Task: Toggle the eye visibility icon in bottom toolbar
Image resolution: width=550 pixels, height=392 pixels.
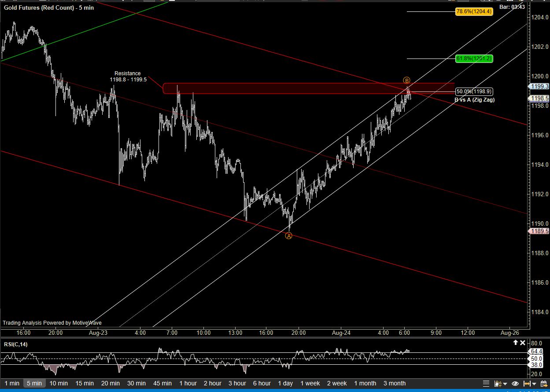Action: tap(515, 384)
